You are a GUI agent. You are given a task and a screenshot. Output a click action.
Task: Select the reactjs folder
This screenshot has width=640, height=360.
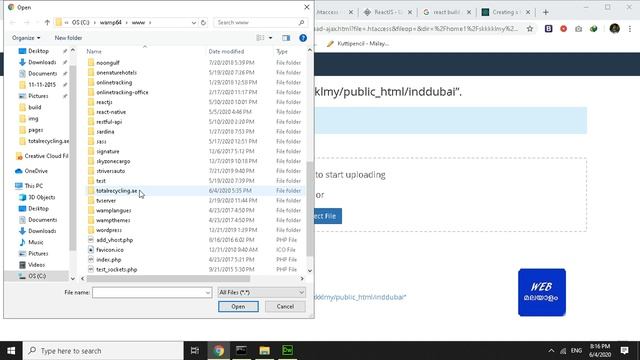point(104,102)
